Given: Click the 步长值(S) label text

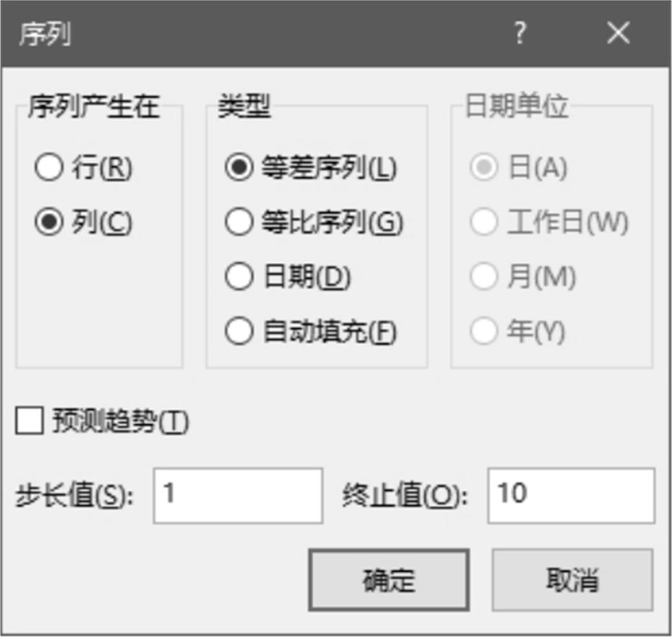Looking at the screenshot, I should tap(74, 497).
